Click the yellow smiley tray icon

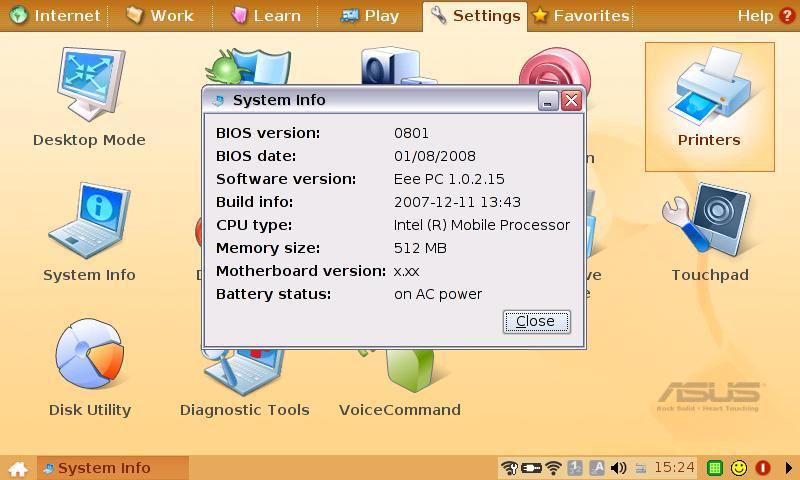[x=739, y=467]
